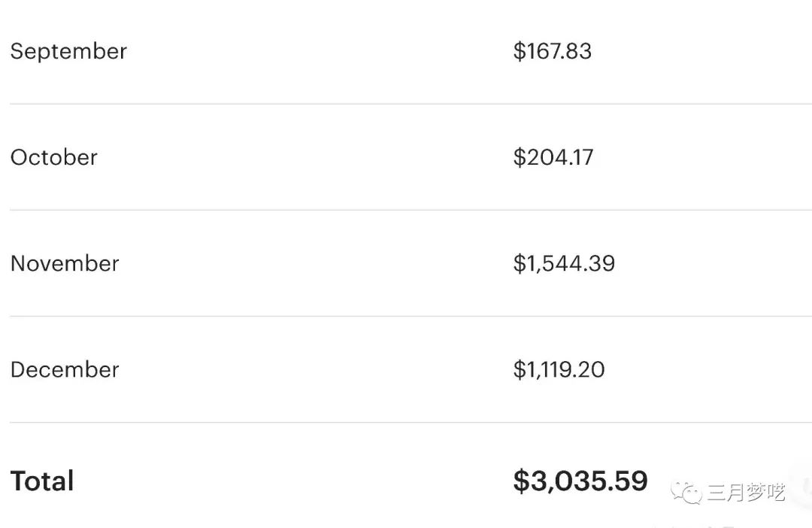Viewport: 812px width, 528px height.
Task: Click the bold Total label
Action: point(42,481)
